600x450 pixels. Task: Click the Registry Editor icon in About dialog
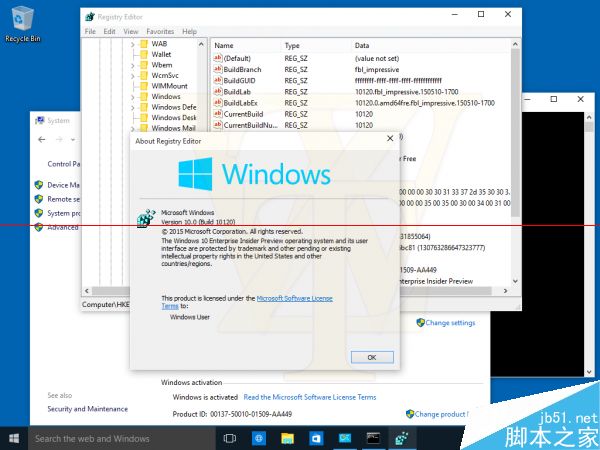[x=146, y=218]
